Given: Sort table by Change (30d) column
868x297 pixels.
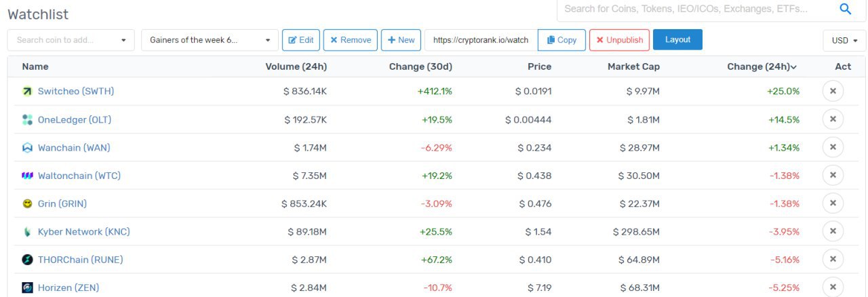Looking at the screenshot, I should 420,66.
